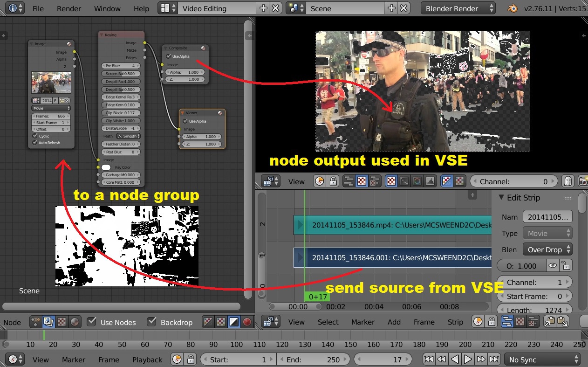The height and width of the screenshot is (367, 588).
Task: Toggle Use Alpha on the Viewer node
Action: click(x=185, y=121)
